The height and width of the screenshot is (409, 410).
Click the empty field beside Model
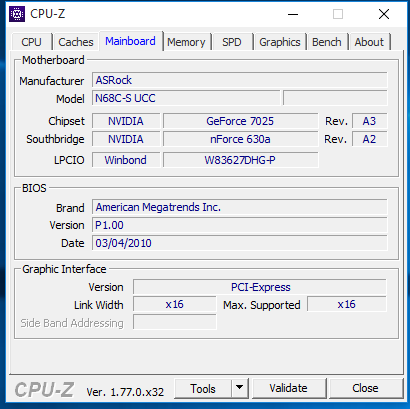pos(335,98)
